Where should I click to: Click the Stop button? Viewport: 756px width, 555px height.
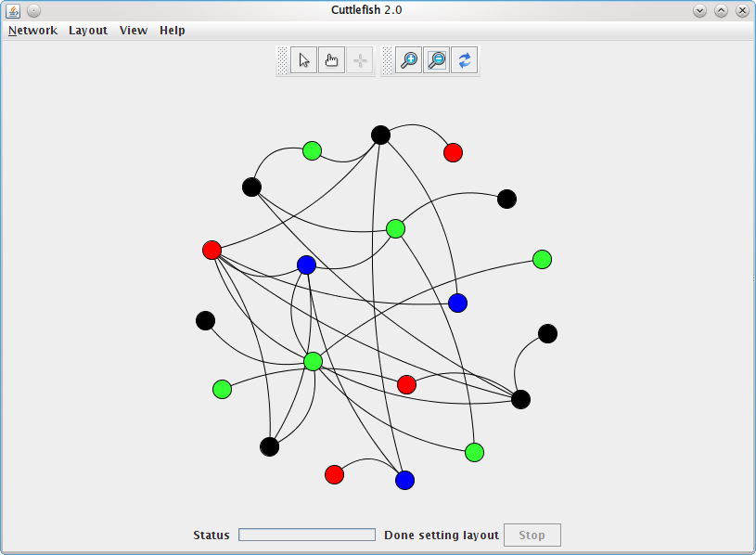(x=532, y=535)
